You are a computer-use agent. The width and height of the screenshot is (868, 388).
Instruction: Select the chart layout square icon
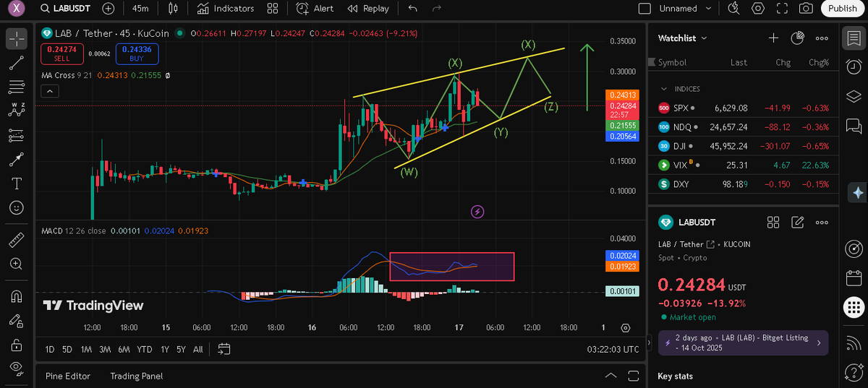click(x=644, y=9)
